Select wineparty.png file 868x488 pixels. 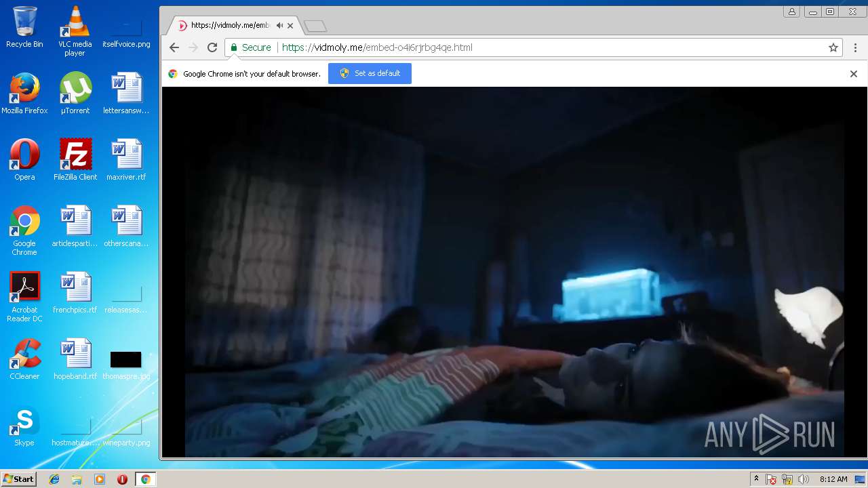point(126,431)
